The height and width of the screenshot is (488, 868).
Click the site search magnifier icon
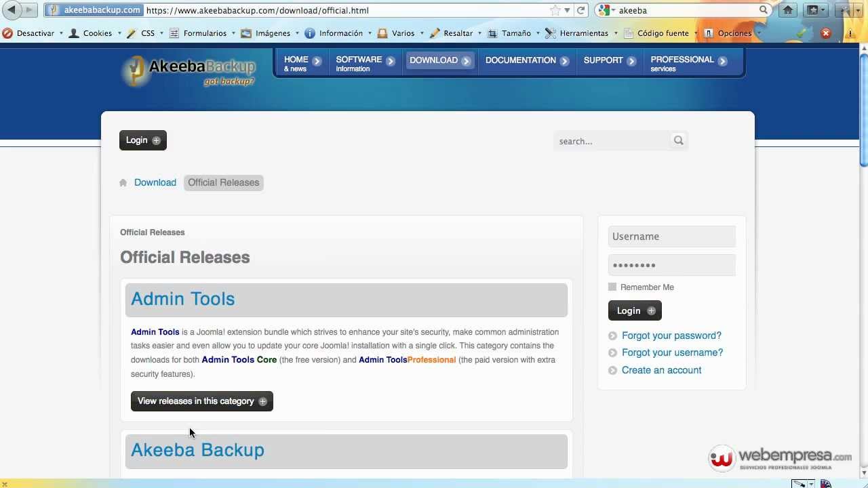678,140
